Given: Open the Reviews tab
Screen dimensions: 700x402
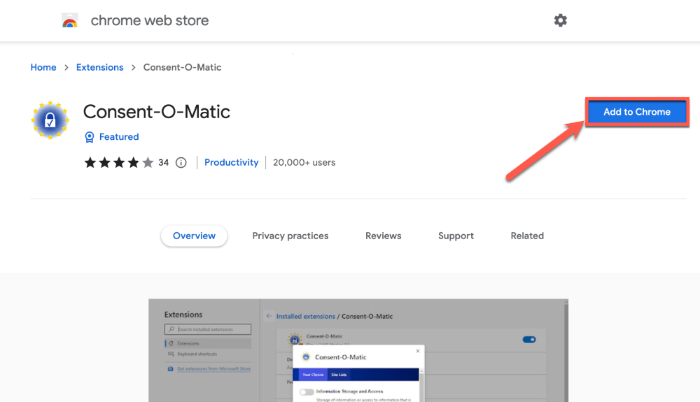Looking at the screenshot, I should click(383, 236).
